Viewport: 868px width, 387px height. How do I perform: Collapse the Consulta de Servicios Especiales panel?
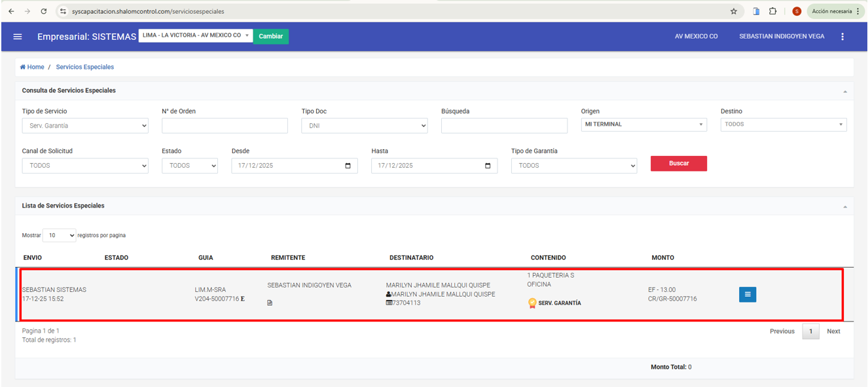pos(844,91)
